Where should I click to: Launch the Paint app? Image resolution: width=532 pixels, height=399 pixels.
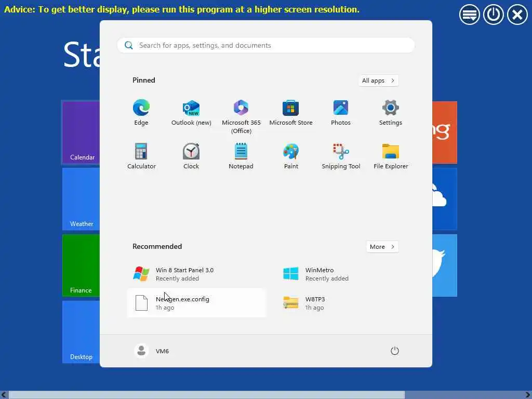point(291,156)
